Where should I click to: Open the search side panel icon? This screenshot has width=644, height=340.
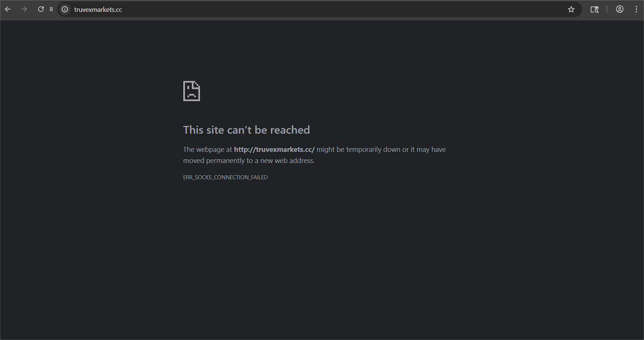point(594,10)
